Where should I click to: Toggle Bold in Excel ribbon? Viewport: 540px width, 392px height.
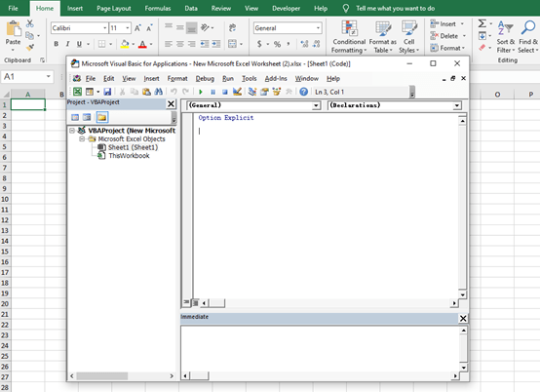pos(57,44)
